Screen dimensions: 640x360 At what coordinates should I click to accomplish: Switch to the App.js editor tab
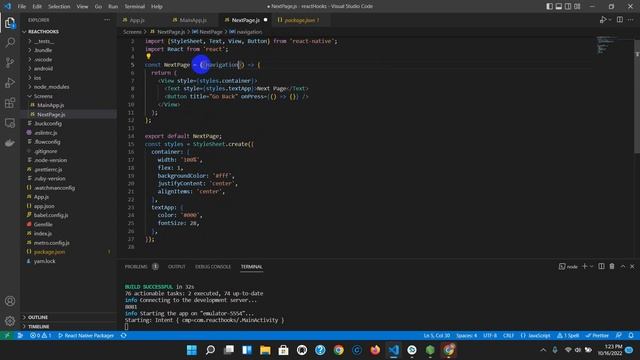[x=137, y=20]
